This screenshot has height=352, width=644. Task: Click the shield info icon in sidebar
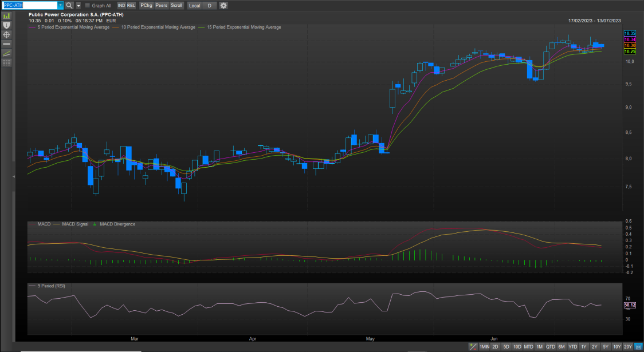[7, 25]
